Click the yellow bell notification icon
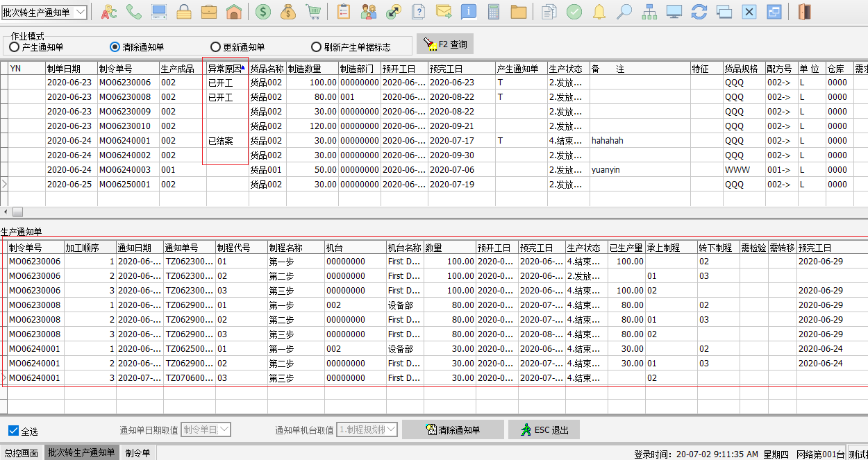Screen dimensions: 868x460 click(599, 12)
